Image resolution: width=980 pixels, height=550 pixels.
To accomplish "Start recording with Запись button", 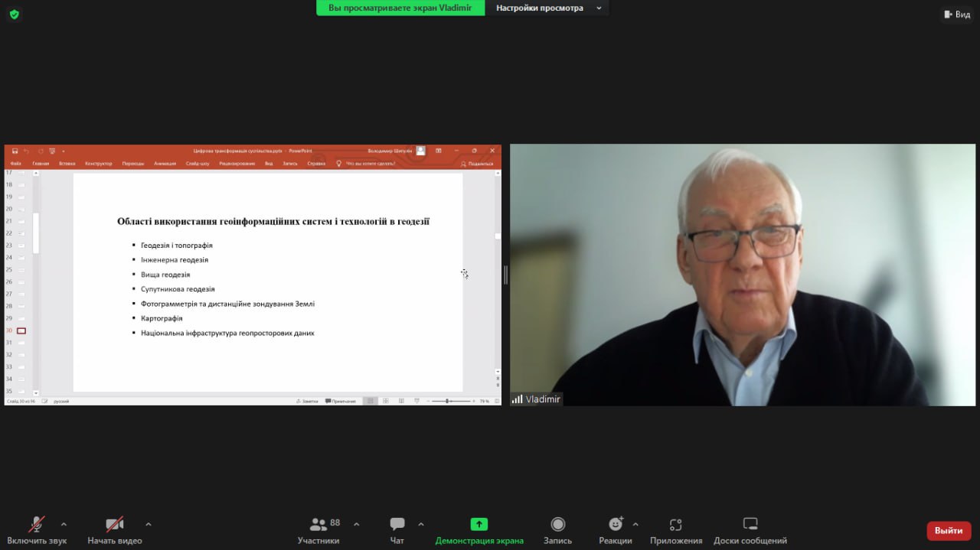I will tap(558, 529).
